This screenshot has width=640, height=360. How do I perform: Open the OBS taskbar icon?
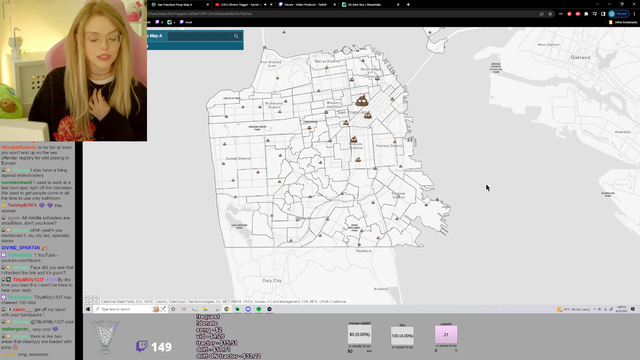pyautogui.click(x=269, y=309)
